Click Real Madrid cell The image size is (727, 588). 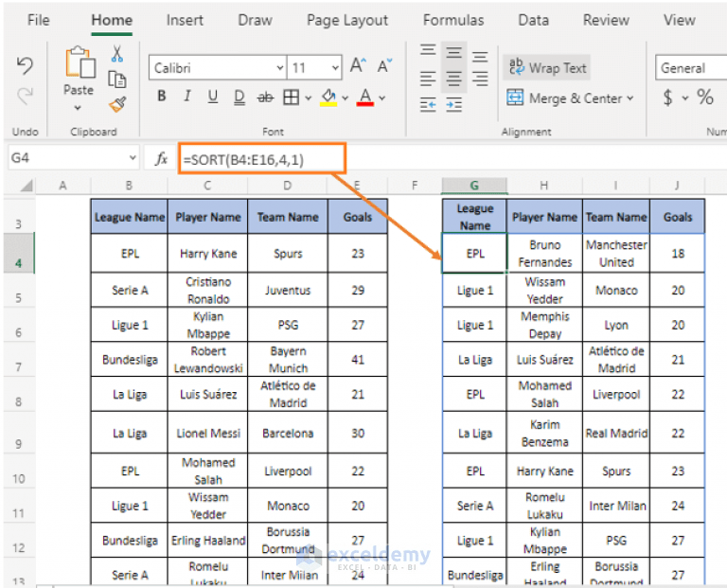(x=616, y=433)
